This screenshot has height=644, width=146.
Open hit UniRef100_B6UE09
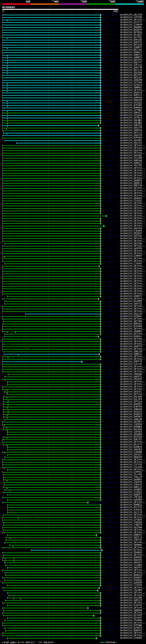(131, 30)
